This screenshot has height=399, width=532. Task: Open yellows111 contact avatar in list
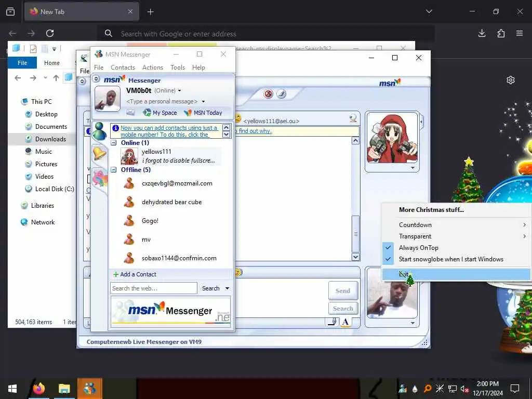tap(129, 156)
